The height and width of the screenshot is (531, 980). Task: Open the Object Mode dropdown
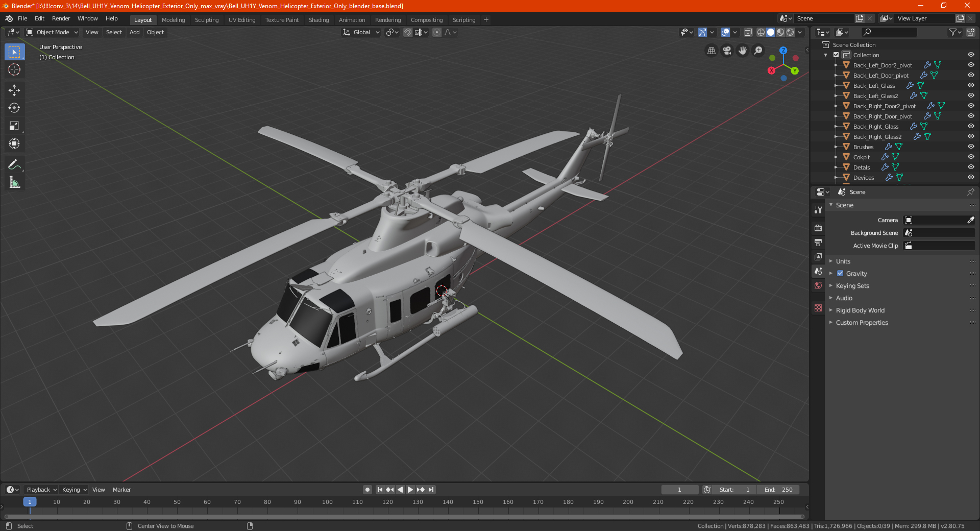click(52, 32)
